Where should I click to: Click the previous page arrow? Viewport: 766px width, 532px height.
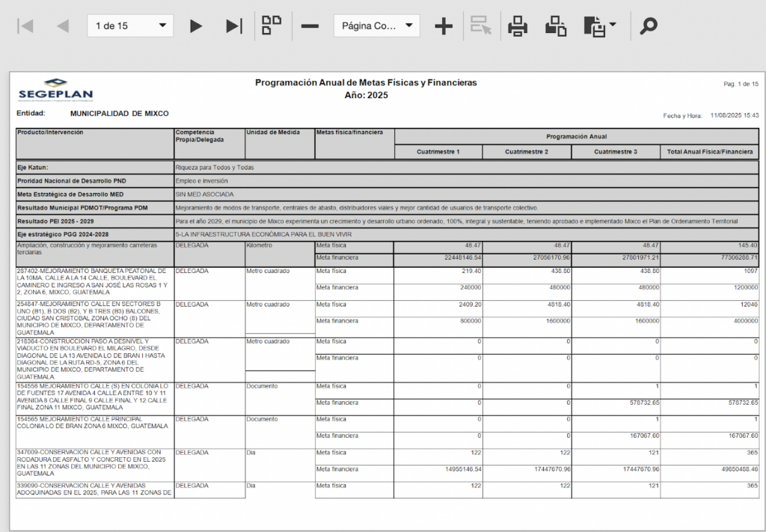click(x=63, y=26)
